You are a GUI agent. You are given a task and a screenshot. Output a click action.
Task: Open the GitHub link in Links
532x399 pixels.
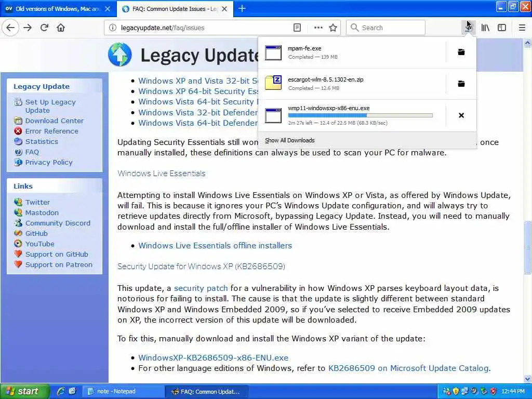point(36,233)
